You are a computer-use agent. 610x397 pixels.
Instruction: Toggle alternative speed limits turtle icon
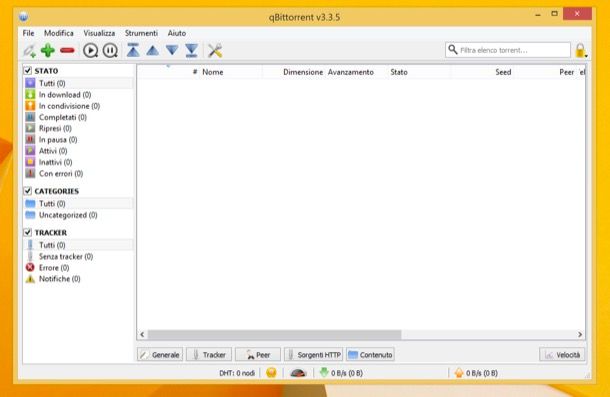click(x=298, y=373)
